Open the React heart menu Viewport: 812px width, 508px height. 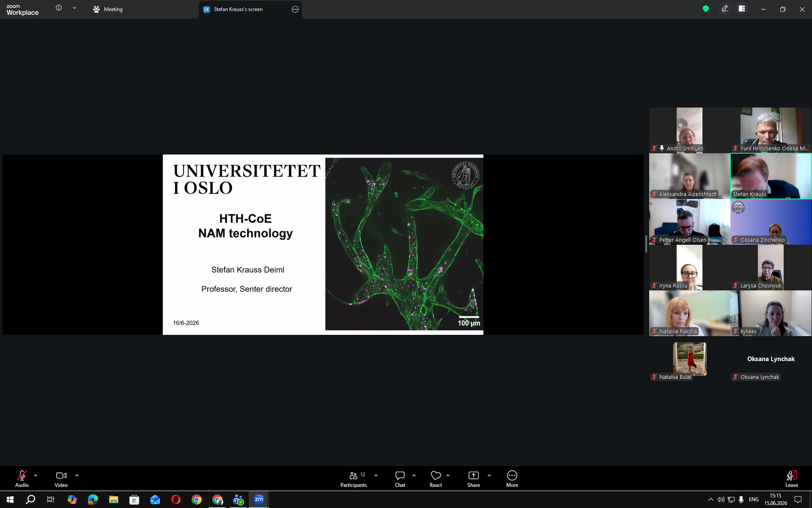[x=436, y=479]
